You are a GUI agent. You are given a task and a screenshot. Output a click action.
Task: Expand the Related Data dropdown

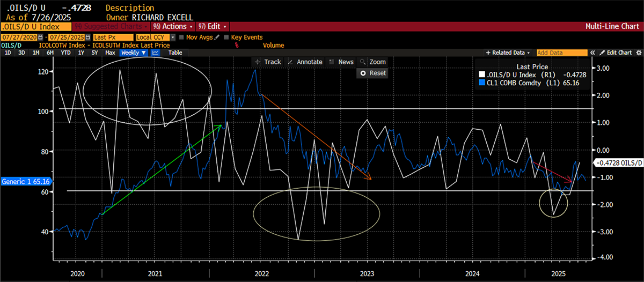(508, 53)
